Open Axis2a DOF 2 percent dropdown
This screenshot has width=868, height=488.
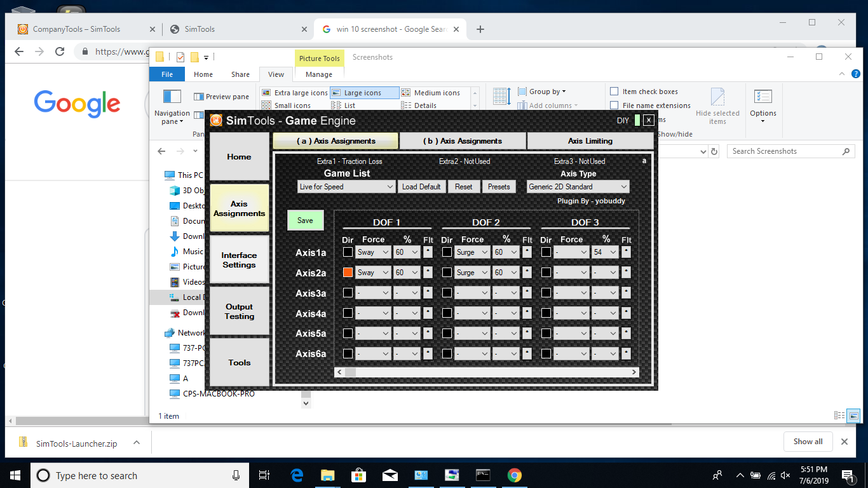coord(506,273)
